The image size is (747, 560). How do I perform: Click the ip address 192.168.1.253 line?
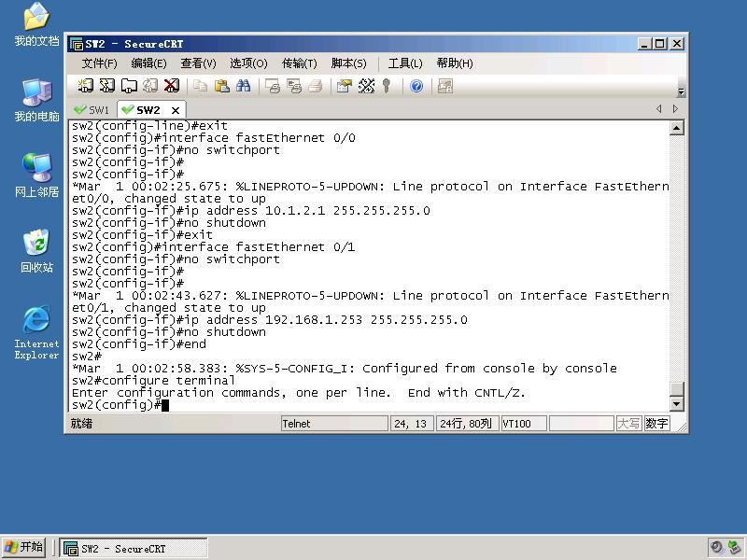[270, 319]
